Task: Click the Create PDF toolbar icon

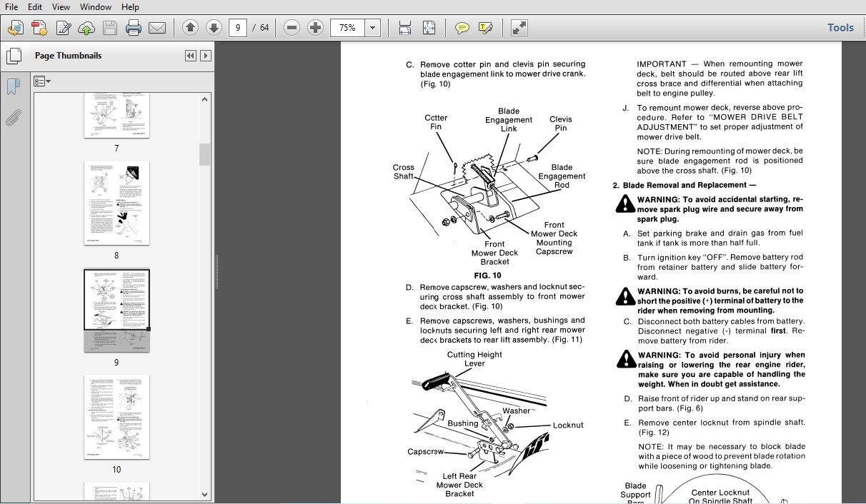Action: point(16,28)
